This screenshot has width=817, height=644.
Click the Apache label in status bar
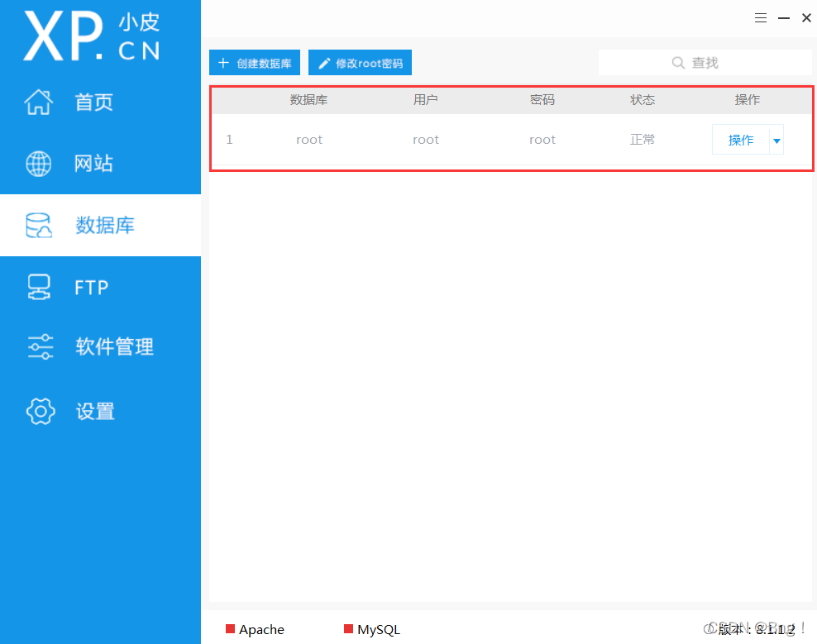click(x=261, y=629)
